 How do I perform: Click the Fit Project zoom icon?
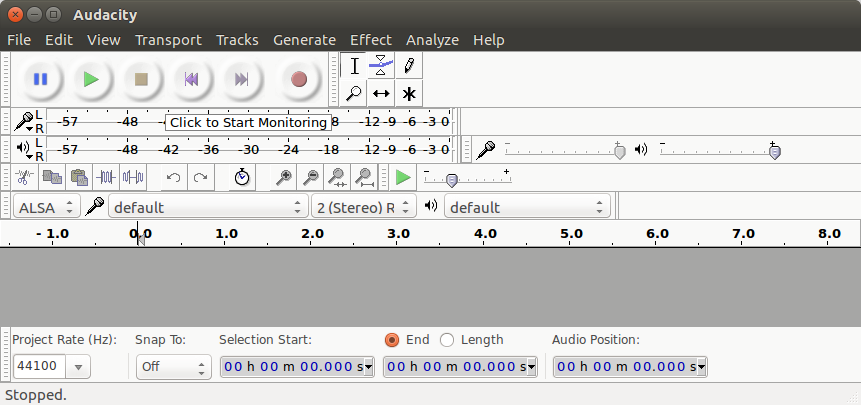click(364, 177)
